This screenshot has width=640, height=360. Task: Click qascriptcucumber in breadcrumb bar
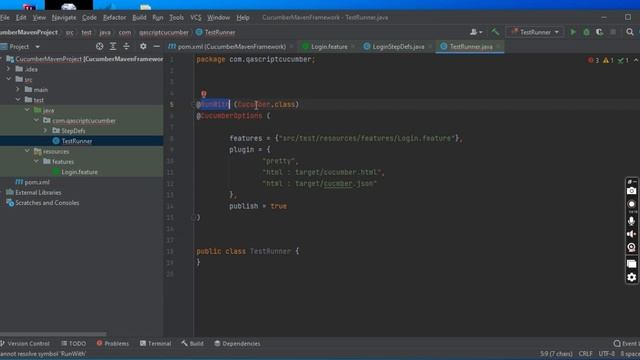pyautogui.click(x=164, y=32)
